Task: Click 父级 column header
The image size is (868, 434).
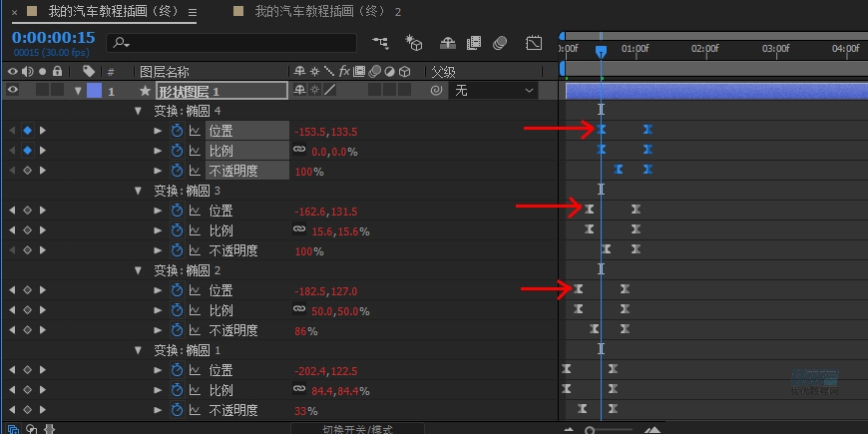Action: tap(443, 72)
